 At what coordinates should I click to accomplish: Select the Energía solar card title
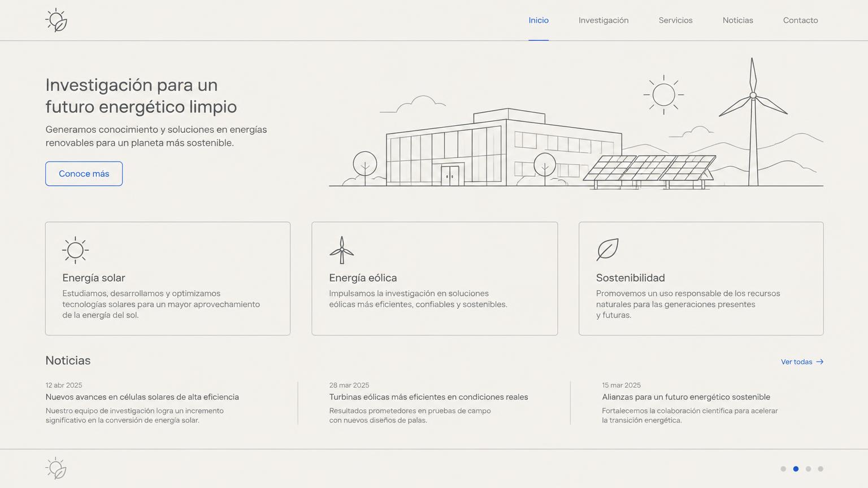tap(94, 278)
